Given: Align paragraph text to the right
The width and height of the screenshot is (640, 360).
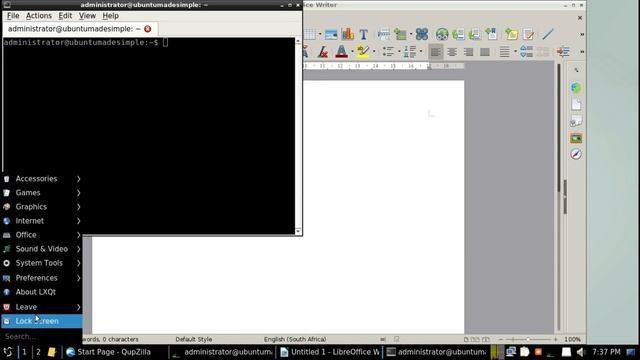Looking at the screenshot, I should click(468, 52).
